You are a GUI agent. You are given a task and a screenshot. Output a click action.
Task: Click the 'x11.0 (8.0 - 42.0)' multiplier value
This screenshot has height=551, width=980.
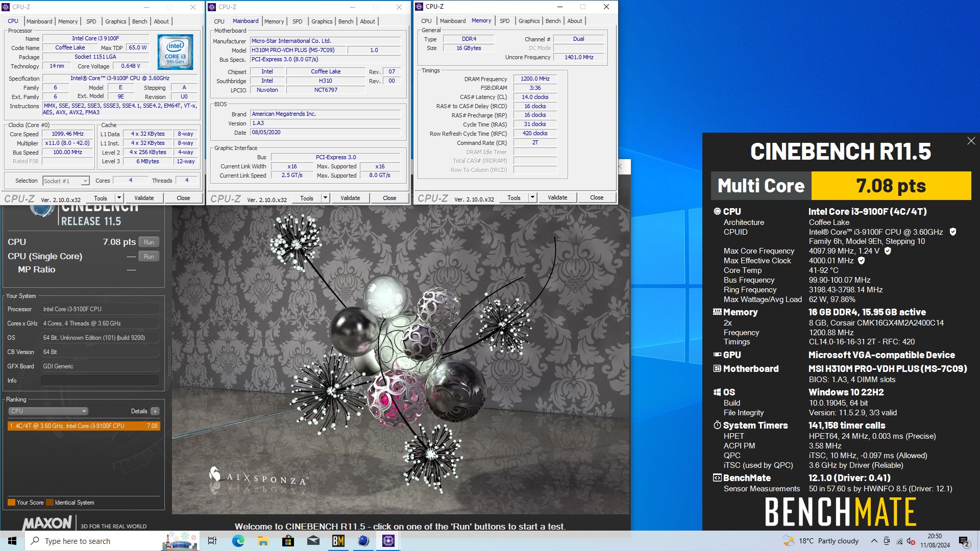pyautogui.click(x=67, y=143)
